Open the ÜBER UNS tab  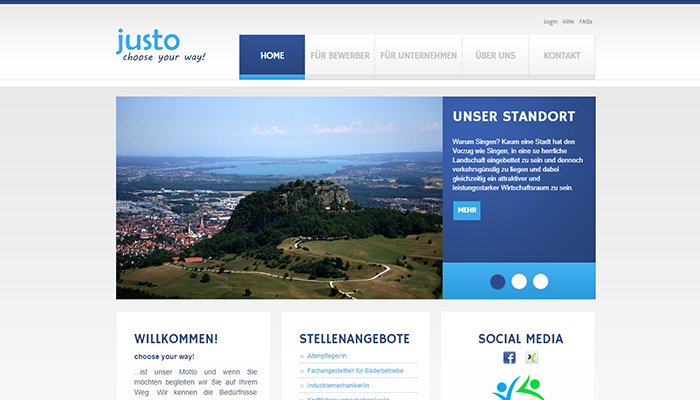[x=496, y=57]
